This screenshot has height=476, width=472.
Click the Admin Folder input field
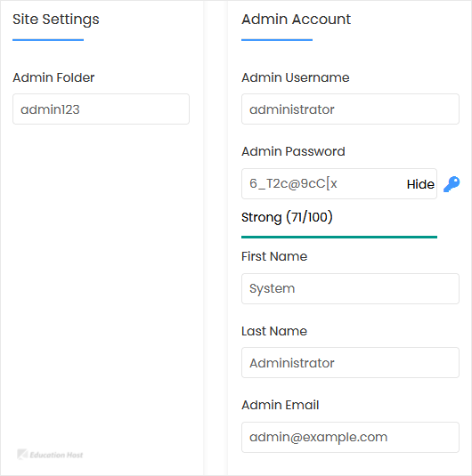point(101,109)
